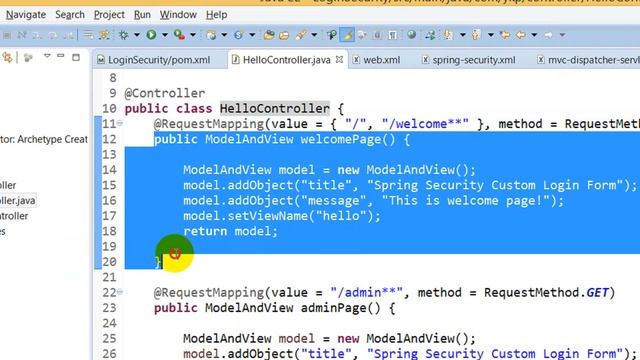Open the External Tools dropdown arrow

(x=193, y=35)
